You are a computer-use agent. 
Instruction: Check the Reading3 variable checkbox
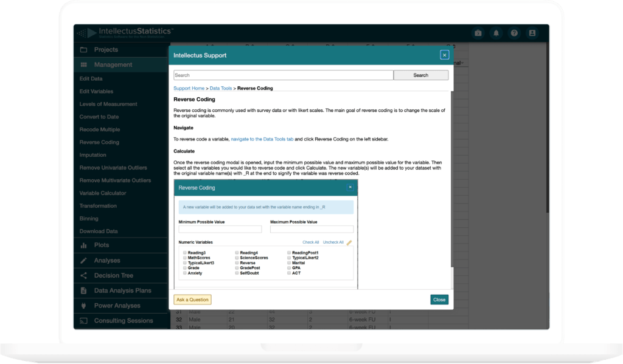tap(185, 252)
